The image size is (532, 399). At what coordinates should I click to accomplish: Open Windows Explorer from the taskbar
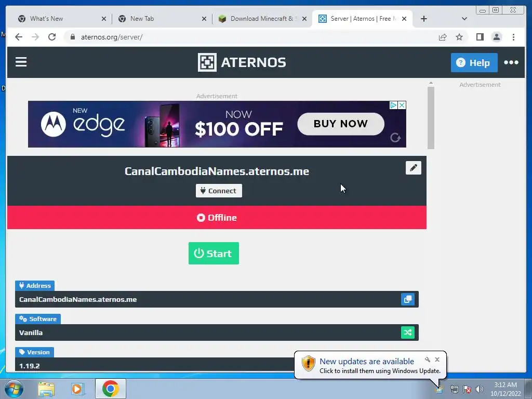pos(46,389)
